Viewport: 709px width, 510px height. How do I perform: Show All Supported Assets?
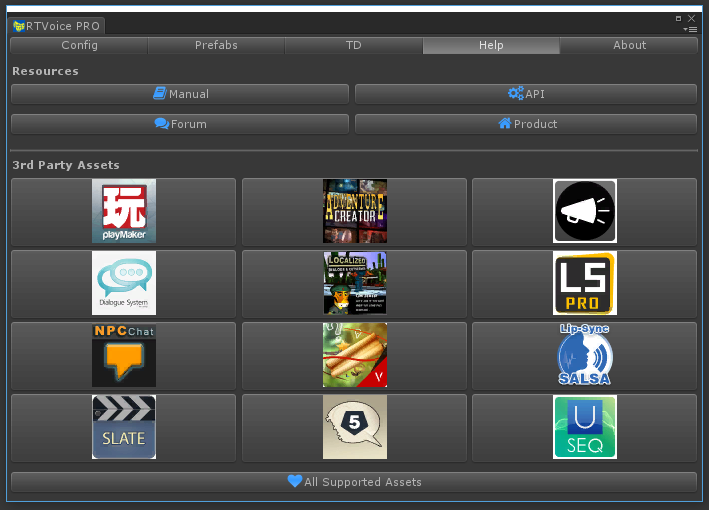(354, 482)
